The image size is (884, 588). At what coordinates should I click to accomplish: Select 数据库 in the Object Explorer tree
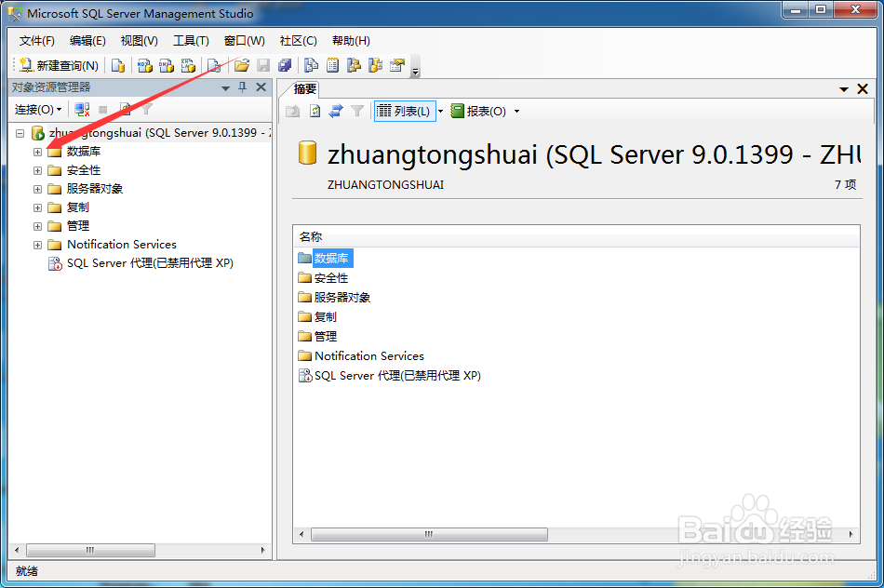pos(84,152)
